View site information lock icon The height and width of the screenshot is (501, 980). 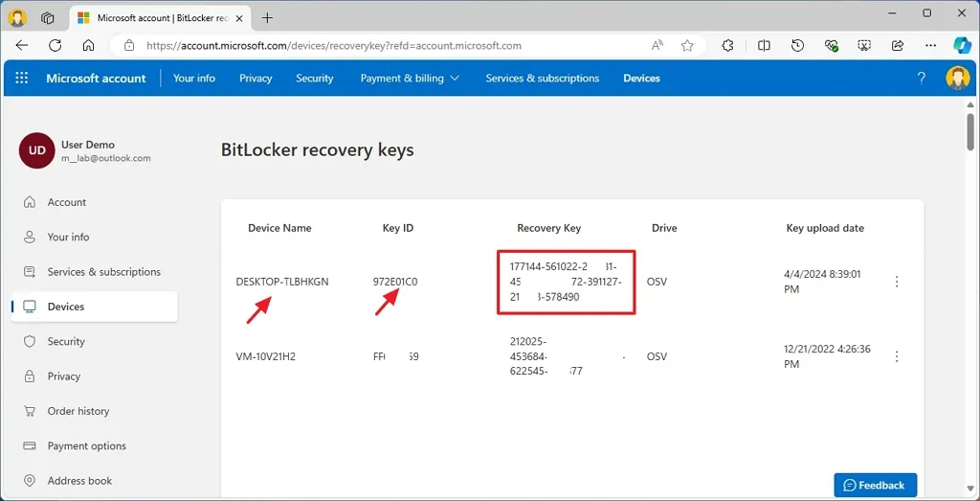129,46
